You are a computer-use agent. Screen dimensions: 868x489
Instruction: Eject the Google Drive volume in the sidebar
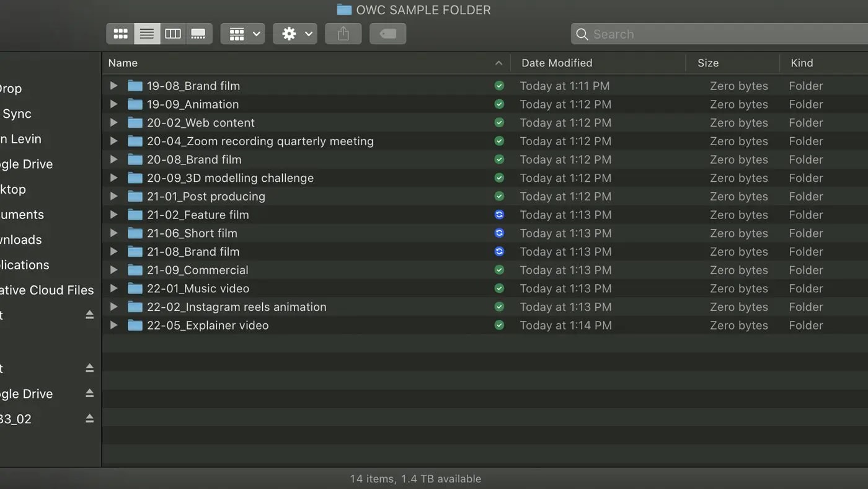(89, 393)
